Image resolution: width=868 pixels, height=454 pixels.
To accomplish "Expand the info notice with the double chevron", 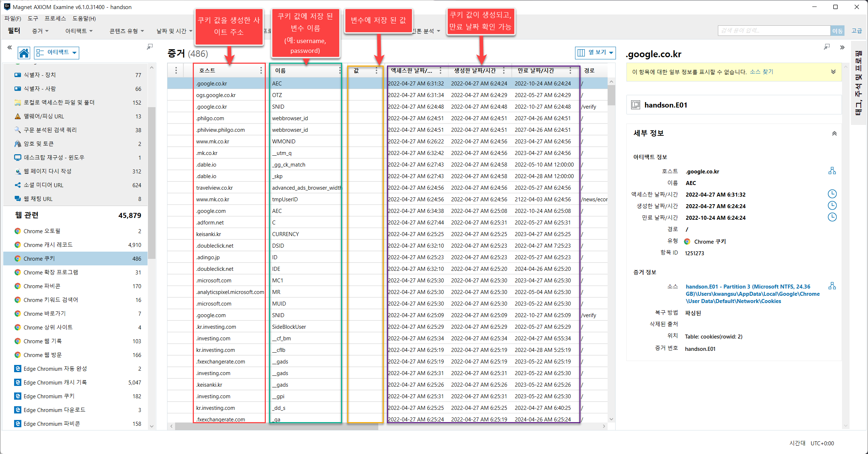I will click(x=833, y=72).
